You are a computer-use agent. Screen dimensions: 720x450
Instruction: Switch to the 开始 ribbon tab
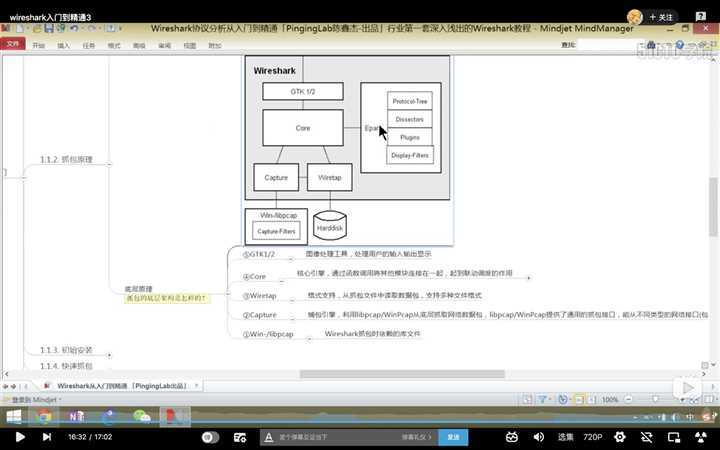[x=39, y=45]
